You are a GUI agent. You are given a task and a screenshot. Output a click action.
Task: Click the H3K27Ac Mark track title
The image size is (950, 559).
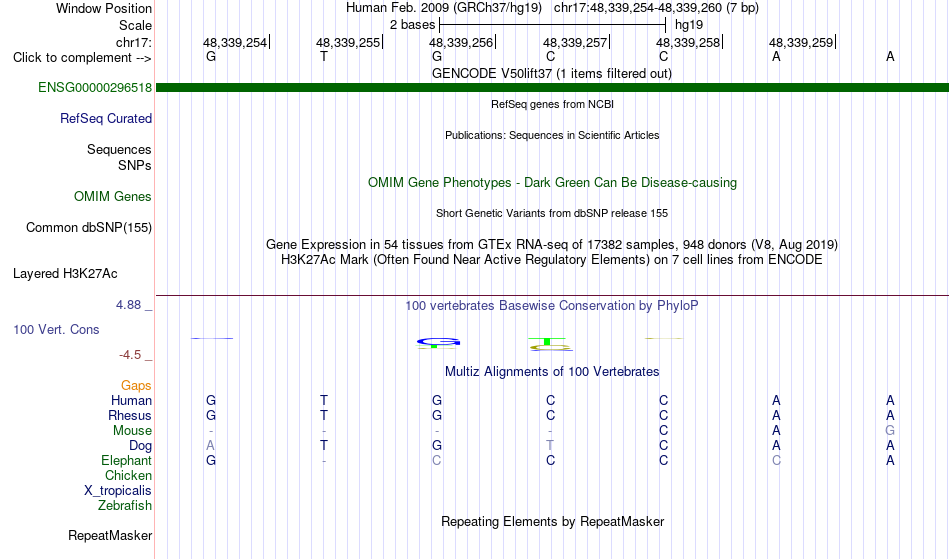tap(552, 259)
